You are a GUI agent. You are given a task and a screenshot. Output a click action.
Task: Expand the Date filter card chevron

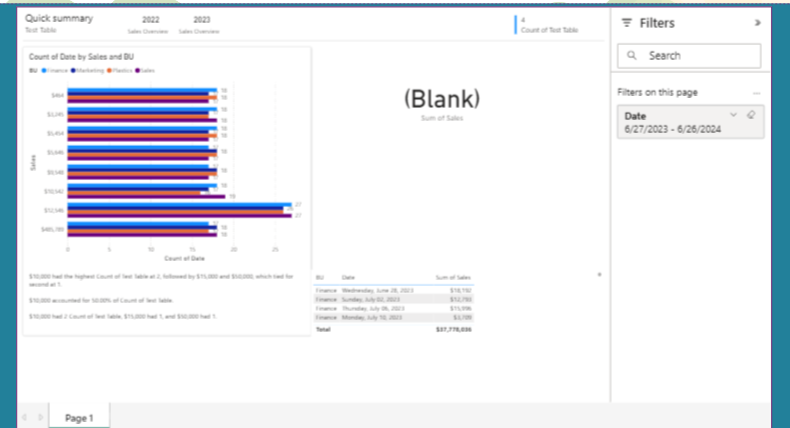point(733,116)
